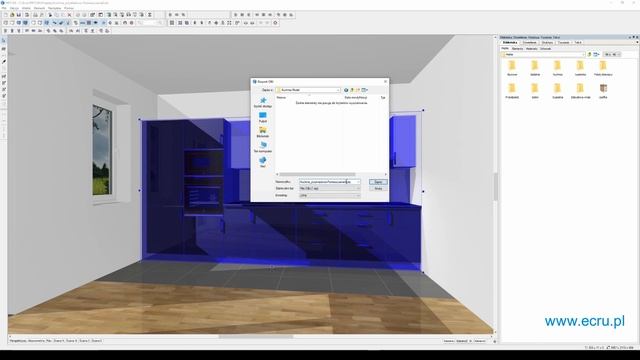Switch to the Oświetlenie panel tab
The width and height of the screenshot is (640, 360).
pos(529,42)
